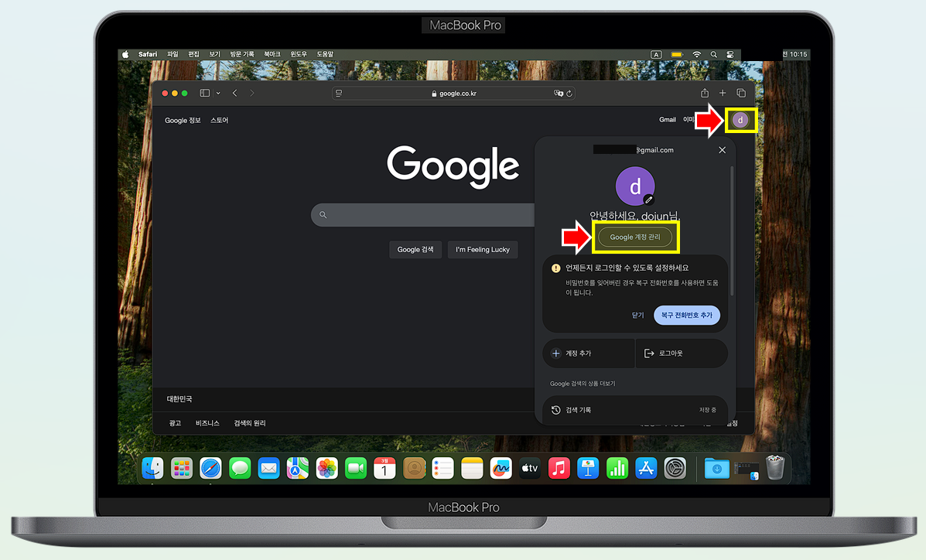Open the 방문 기록 menu
Screen dimensions: 926x560
[241, 54]
